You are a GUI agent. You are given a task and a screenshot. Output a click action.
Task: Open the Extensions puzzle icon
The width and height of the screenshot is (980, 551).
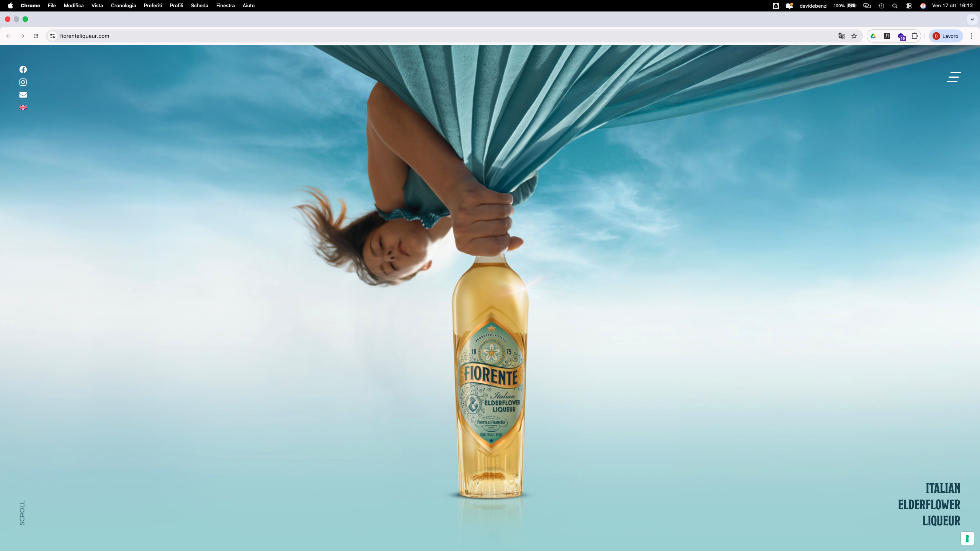tap(915, 36)
